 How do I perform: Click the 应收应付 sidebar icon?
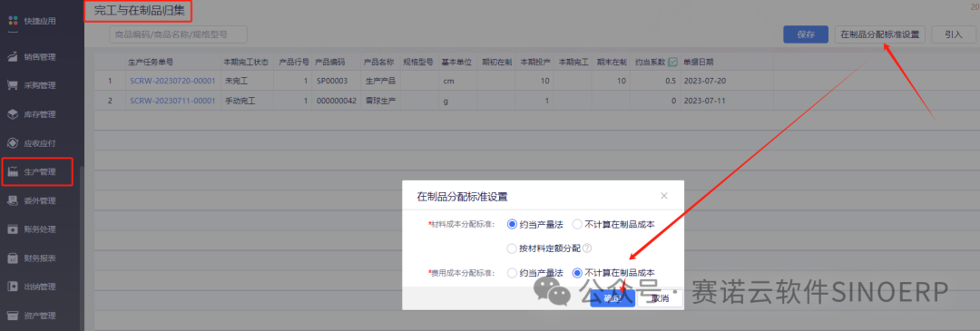13,143
